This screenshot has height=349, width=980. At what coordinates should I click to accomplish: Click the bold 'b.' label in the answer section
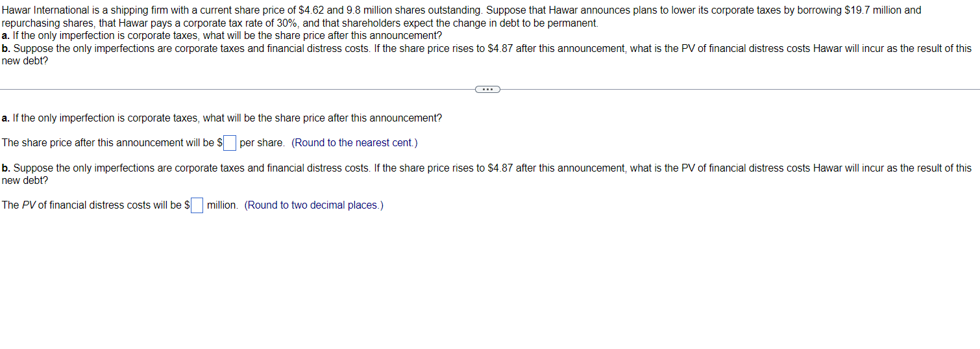[6, 168]
